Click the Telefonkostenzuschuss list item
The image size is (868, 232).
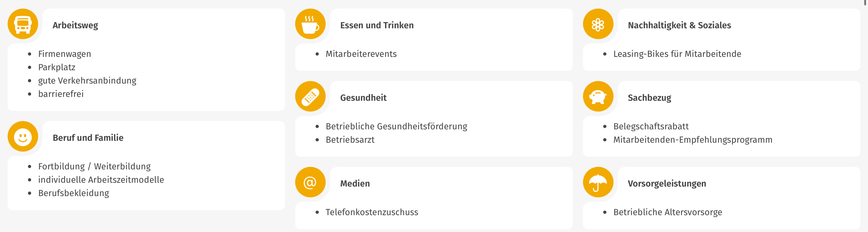(372, 212)
